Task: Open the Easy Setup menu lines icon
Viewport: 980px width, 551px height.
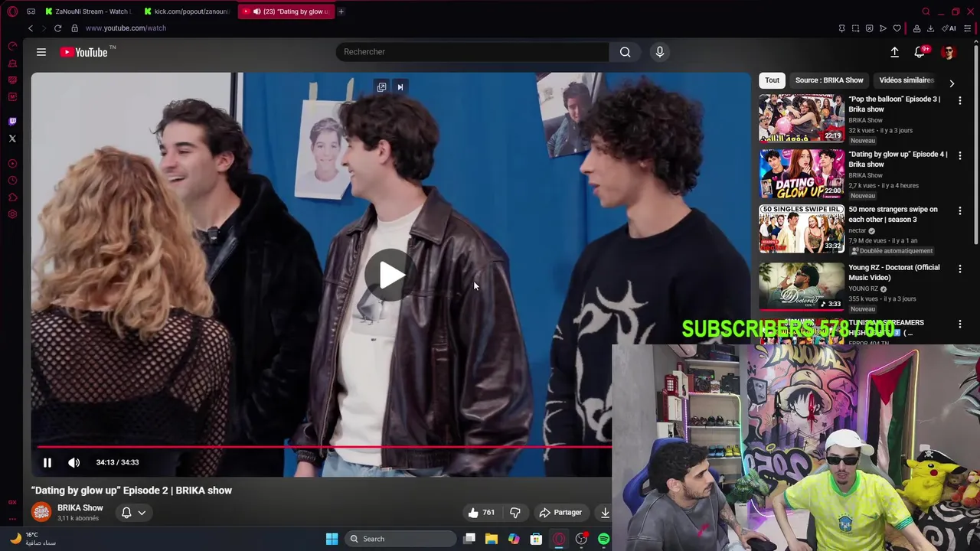Action: click(x=967, y=28)
